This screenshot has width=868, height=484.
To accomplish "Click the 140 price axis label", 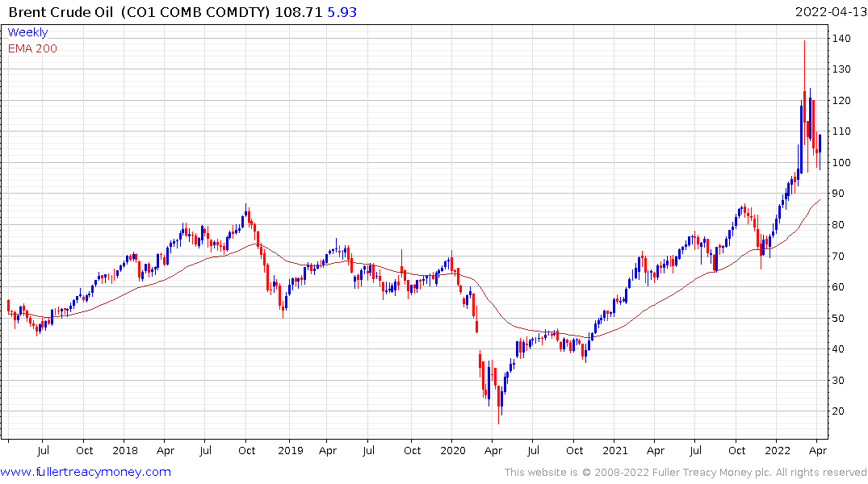I will (x=841, y=38).
